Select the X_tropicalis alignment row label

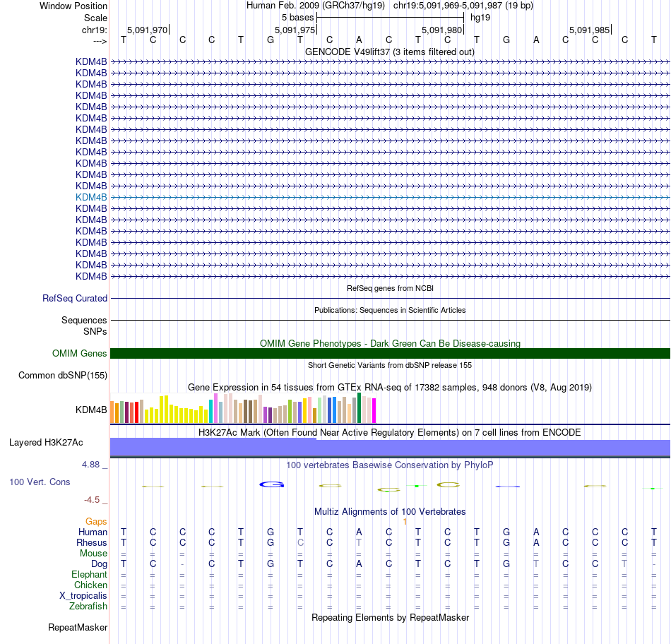point(83,596)
